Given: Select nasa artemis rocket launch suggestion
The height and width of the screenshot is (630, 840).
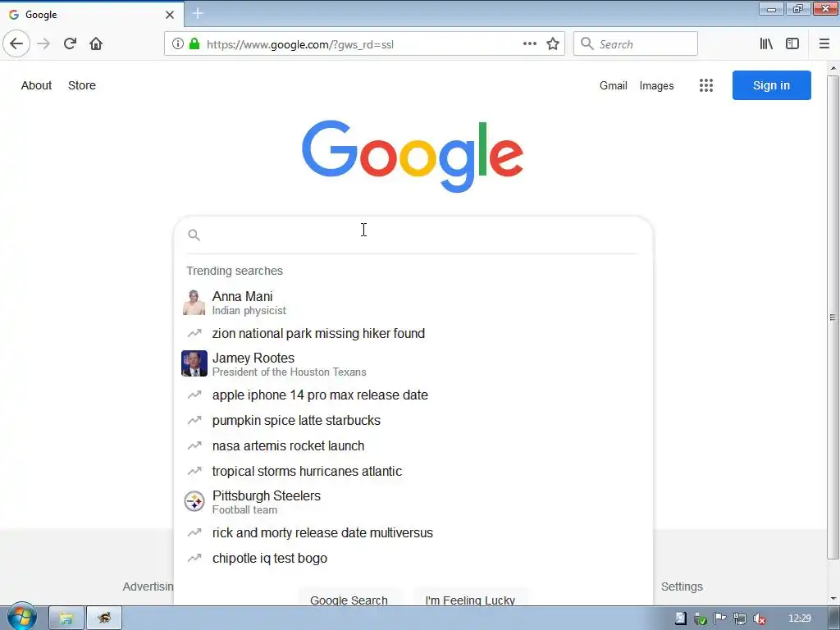Looking at the screenshot, I should pyautogui.click(x=413, y=445).
